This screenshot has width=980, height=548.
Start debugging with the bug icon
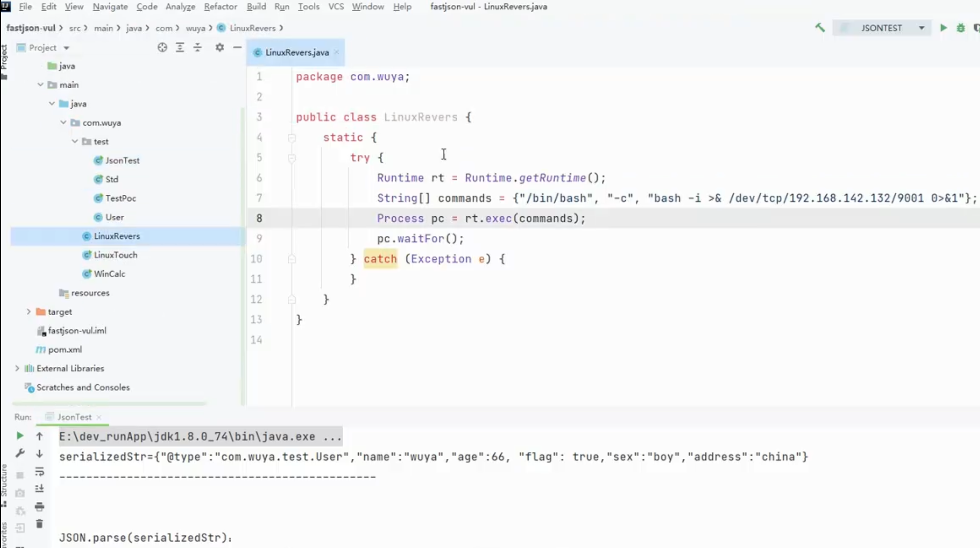pyautogui.click(x=961, y=28)
